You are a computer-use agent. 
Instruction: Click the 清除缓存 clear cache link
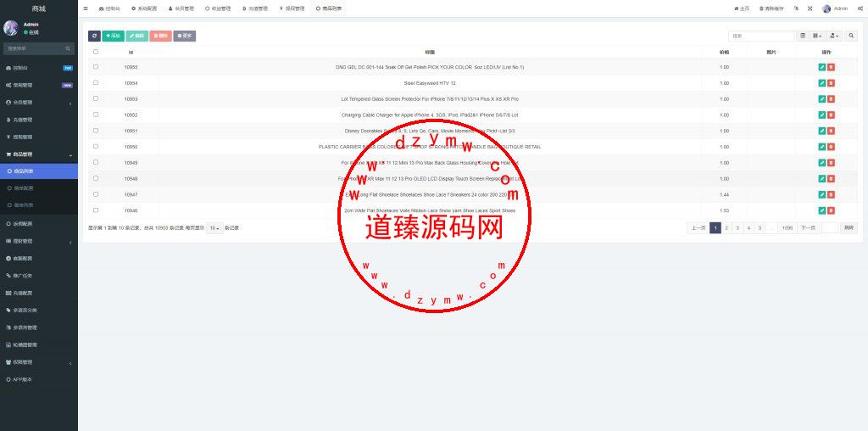pos(771,8)
